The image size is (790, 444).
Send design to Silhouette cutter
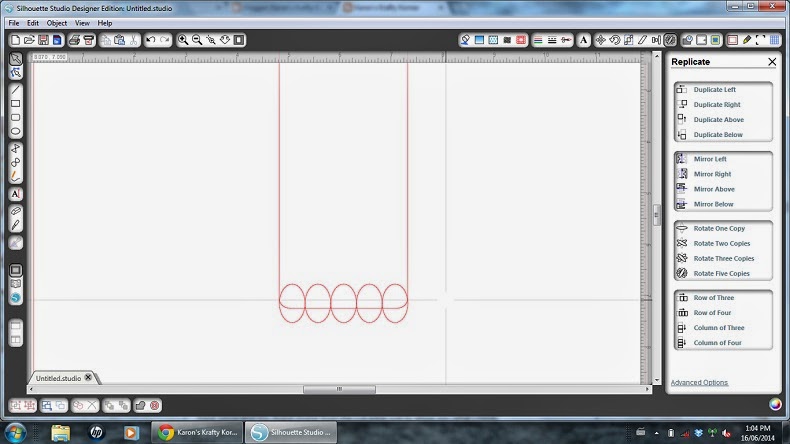[89, 40]
